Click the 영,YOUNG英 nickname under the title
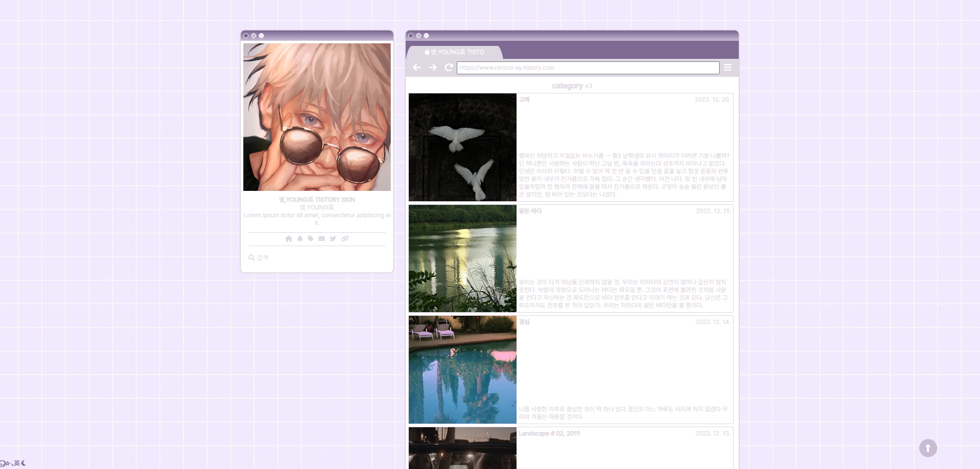This screenshot has height=469, width=980. tap(317, 207)
